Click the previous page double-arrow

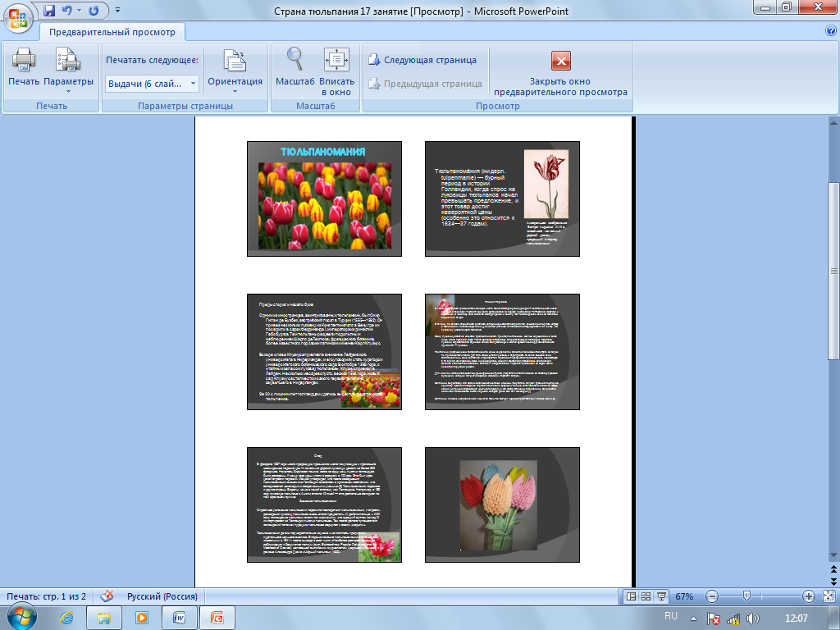833,569
